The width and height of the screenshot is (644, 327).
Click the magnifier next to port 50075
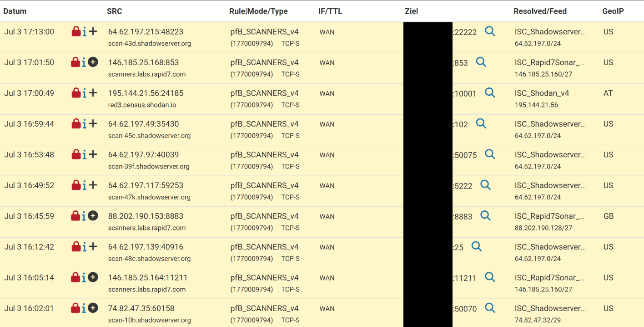[490, 154]
